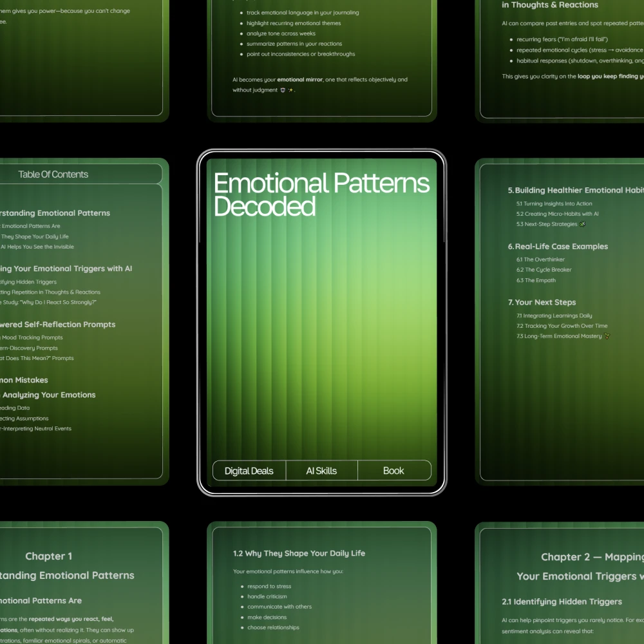Screen dimensions: 644x644
Task: Click emoji icon beside Next-Step Strategies
Action: pyautogui.click(x=583, y=224)
